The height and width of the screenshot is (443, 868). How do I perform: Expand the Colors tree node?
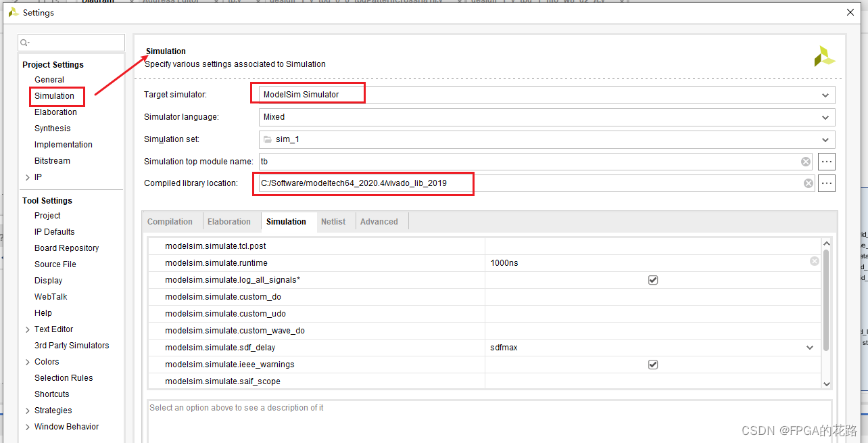(27, 362)
